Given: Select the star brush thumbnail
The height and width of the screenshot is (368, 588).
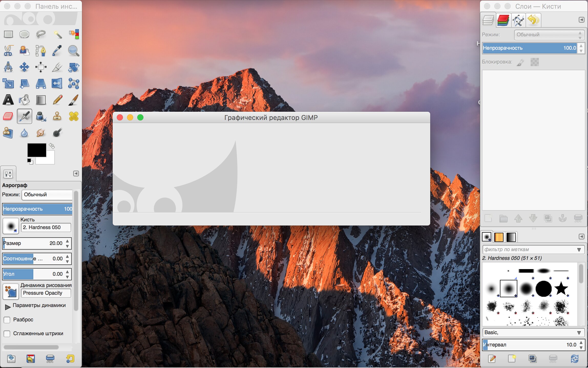Looking at the screenshot, I should point(561,289).
